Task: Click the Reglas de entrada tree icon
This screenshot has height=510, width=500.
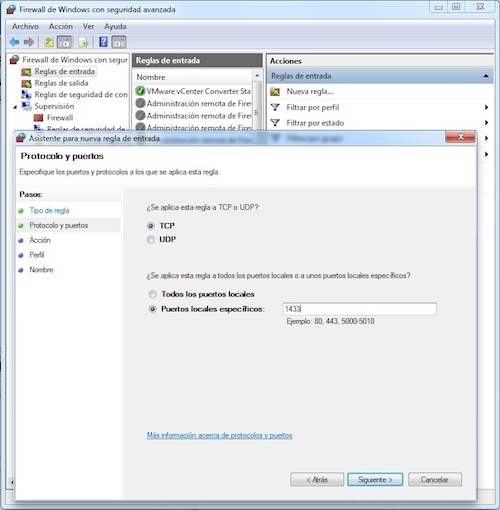Action: click(26, 72)
